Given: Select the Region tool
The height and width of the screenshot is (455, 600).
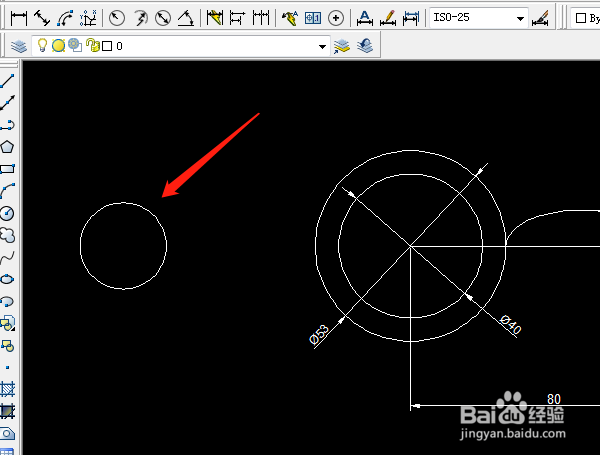Looking at the screenshot, I should [x=8, y=434].
